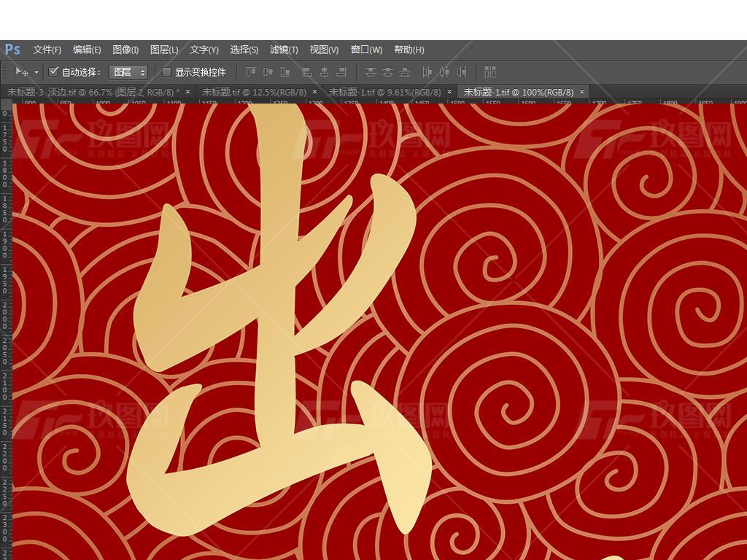This screenshot has height=560, width=747.
Task: Click Distribute vertical centers icon
Action: click(x=388, y=72)
